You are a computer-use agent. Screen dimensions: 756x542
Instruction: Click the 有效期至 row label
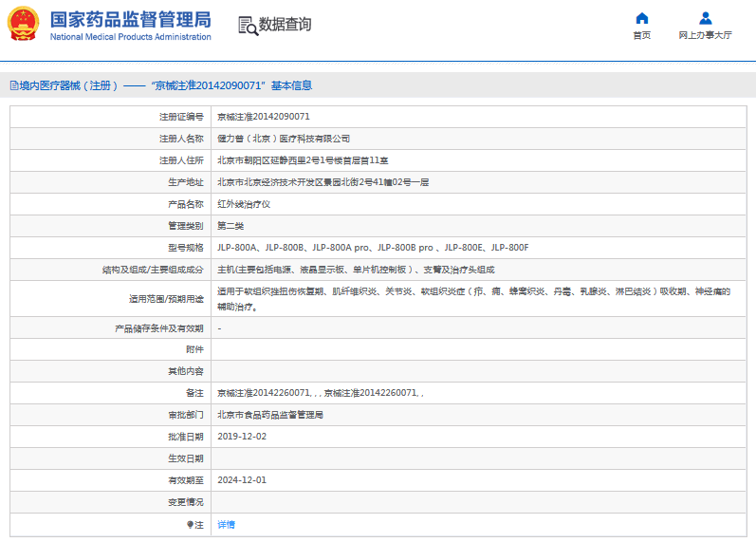(x=186, y=480)
